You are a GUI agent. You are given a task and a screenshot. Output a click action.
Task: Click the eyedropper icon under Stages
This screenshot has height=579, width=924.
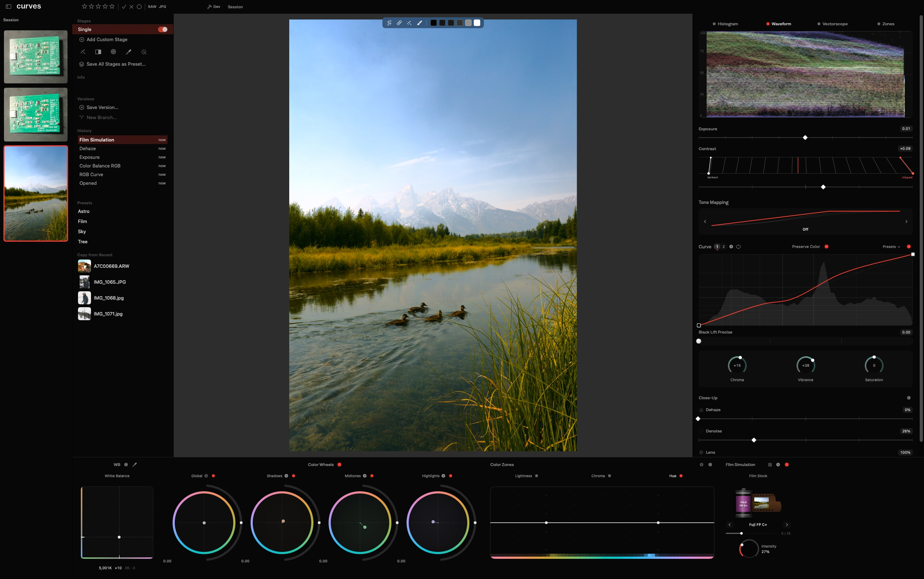point(129,52)
